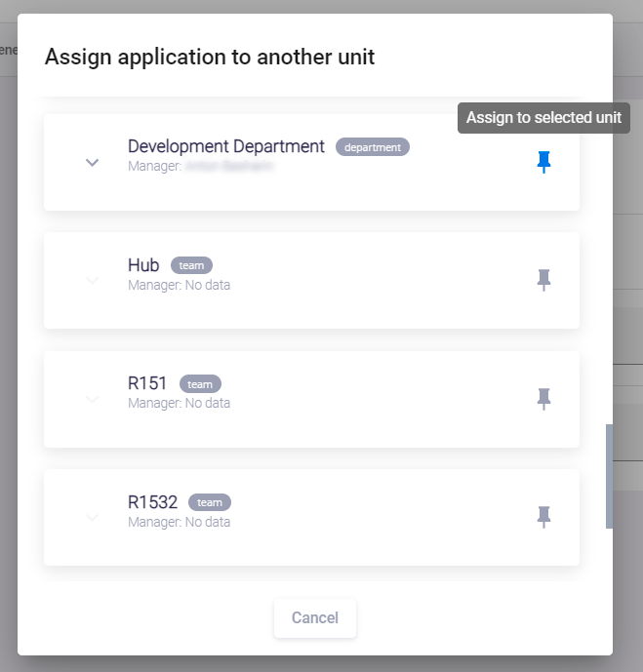Click the 'Assign application to another unit' heading
The width and height of the screenshot is (643, 672).
pyautogui.click(x=210, y=57)
